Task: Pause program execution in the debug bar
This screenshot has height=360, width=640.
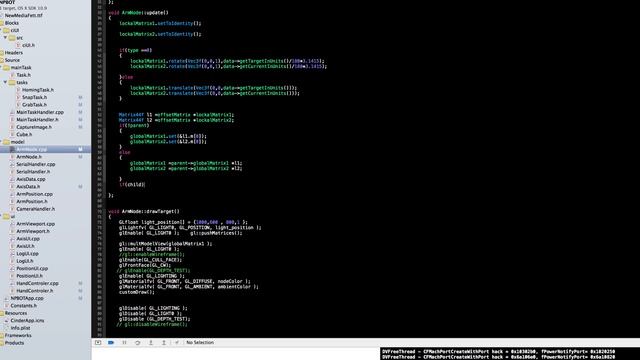Action: (x=124, y=342)
